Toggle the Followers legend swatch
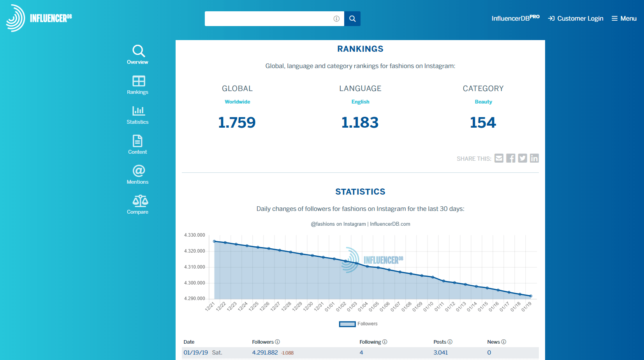 (x=347, y=324)
